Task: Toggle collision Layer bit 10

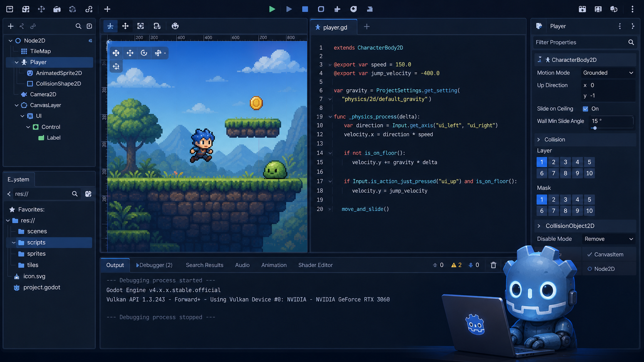Action: coord(589,173)
